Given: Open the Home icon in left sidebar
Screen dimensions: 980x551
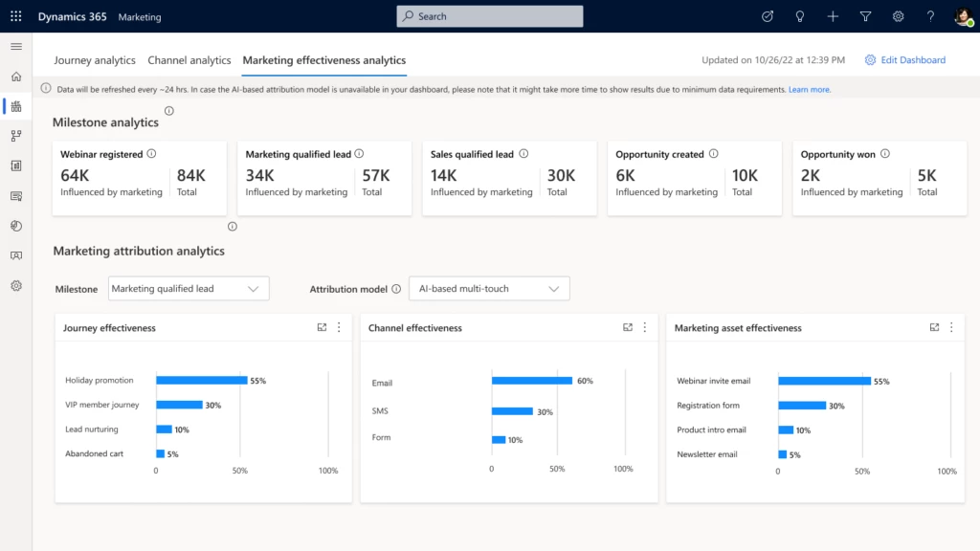Looking at the screenshot, I should (x=15, y=77).
